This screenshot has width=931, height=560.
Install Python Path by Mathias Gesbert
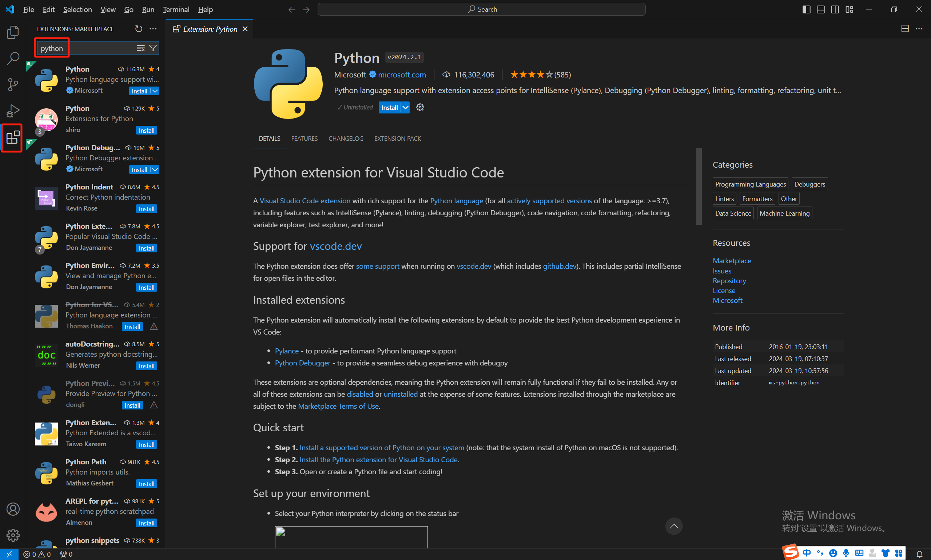147,483
